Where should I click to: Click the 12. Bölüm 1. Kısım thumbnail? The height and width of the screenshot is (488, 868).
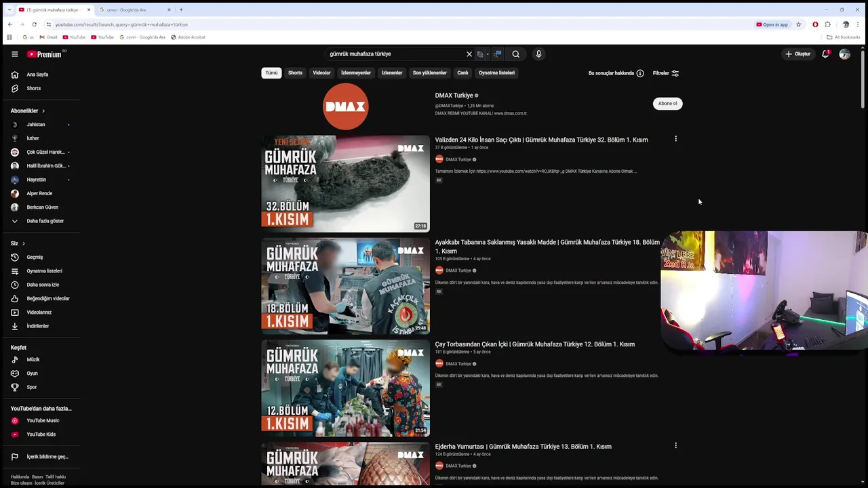pyautogui.click(x=345, y=388)
